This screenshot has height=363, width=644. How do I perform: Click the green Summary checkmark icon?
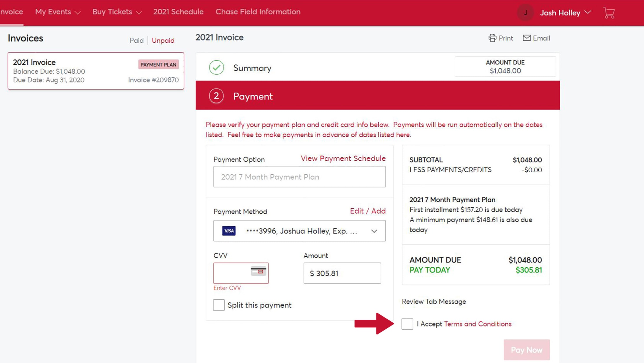click(216, 67)
